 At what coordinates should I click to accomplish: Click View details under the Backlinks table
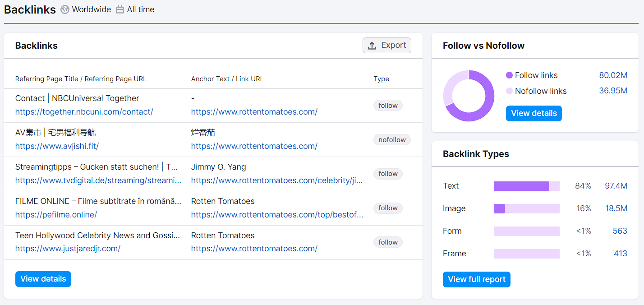tap(43, 279)
